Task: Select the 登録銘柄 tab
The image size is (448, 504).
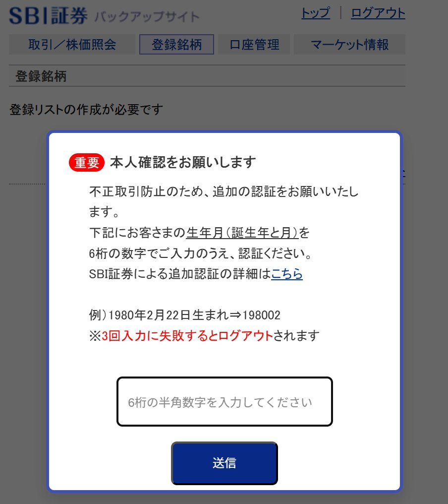Action: click(176, 44)
